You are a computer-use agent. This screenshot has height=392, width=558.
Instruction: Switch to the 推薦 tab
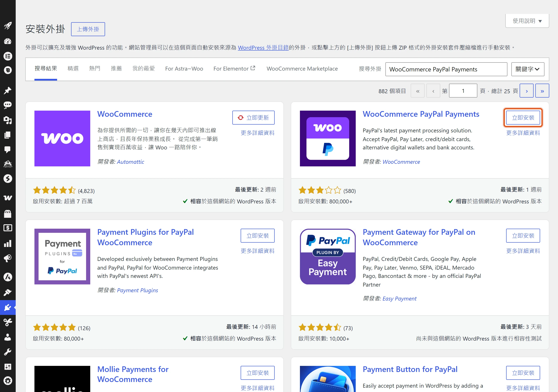click(116, 68)
